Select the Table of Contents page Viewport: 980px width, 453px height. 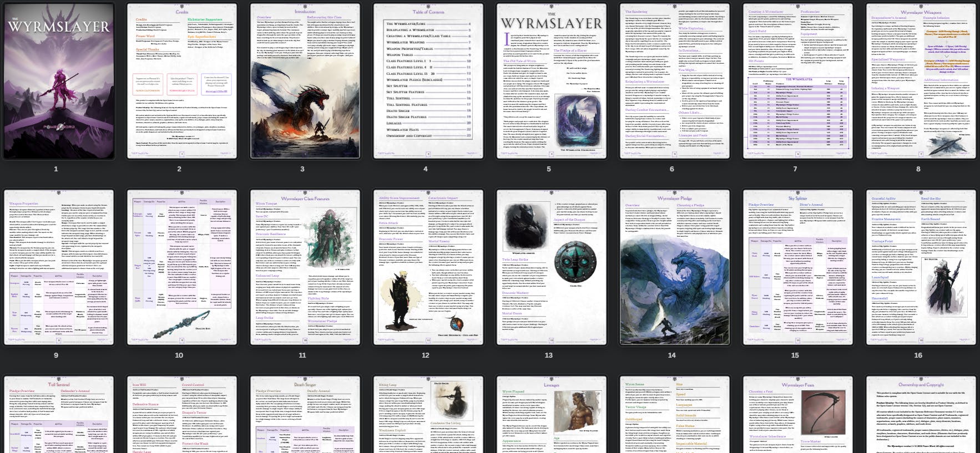click(428, 81)
